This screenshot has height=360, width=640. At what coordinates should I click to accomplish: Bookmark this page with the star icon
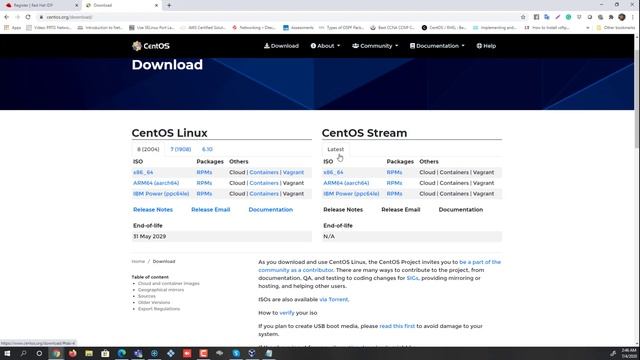[x=523, y=17]
